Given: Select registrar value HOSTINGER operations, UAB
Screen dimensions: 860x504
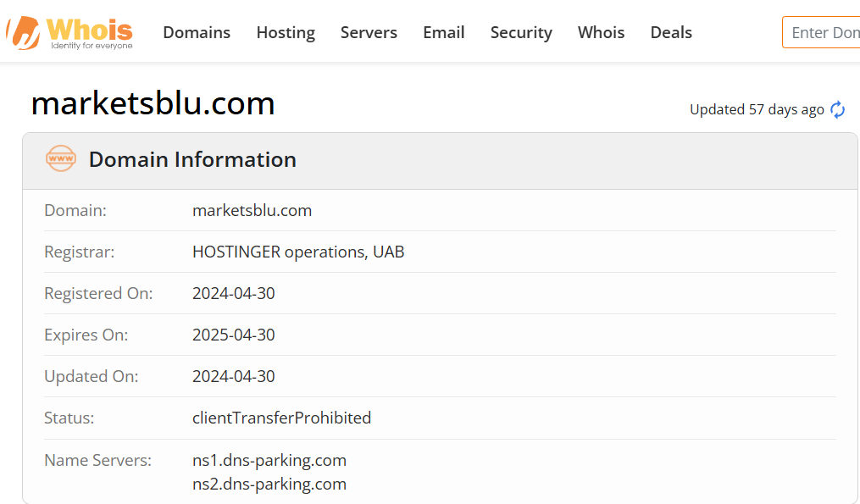Looking at the screenshot, I should (298, 252).
